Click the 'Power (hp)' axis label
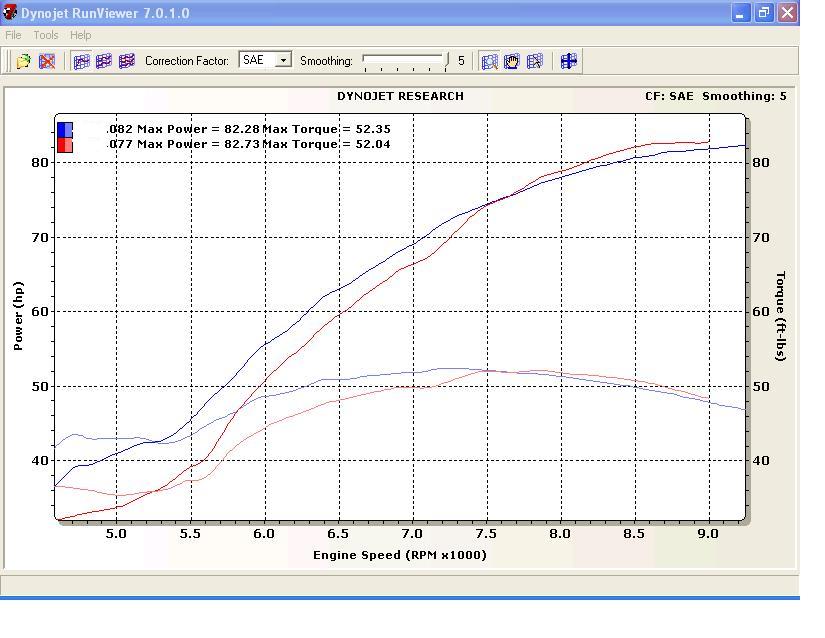 click(x=18, y=316)
